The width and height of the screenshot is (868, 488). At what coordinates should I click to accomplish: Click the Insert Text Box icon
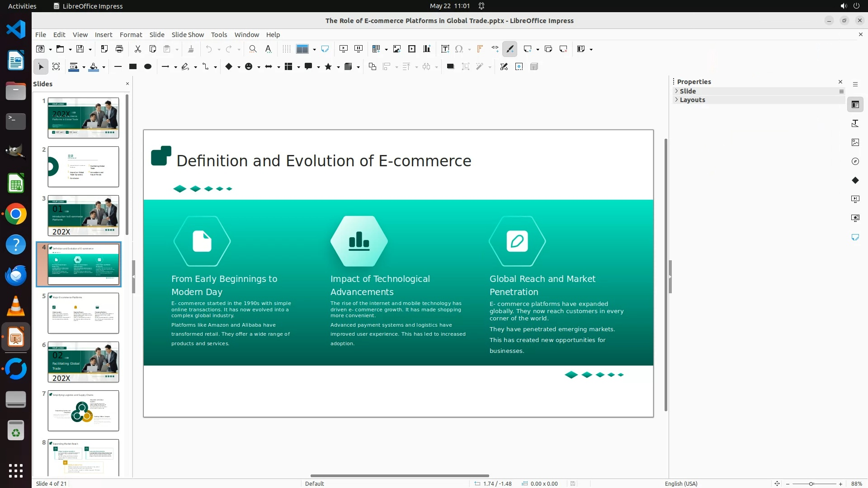[445, 49]
